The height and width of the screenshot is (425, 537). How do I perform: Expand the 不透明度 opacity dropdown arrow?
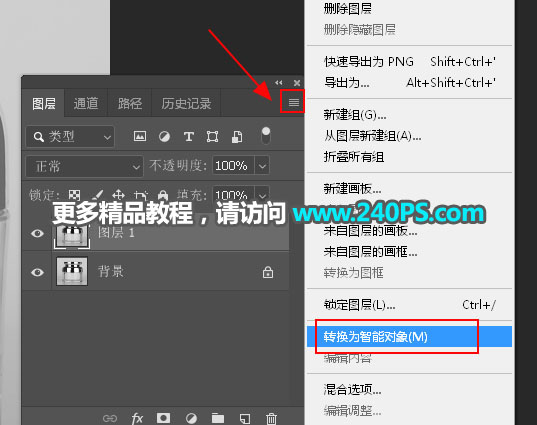(x=262, y=166)
